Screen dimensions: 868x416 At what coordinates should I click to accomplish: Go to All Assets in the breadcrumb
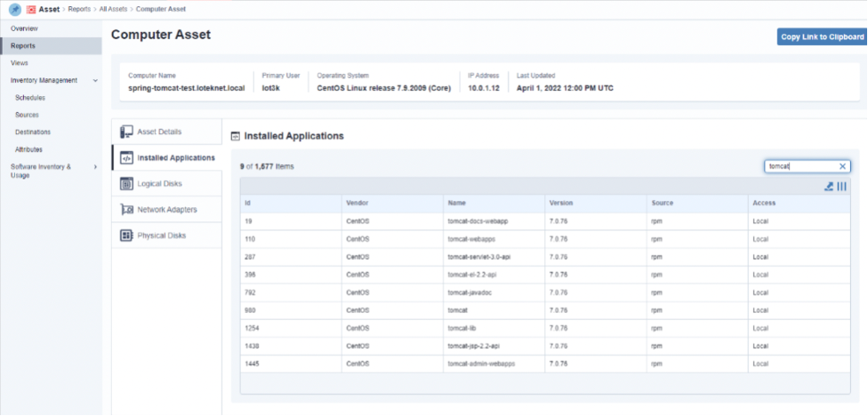pyautogui.click(x=113, y=10)
